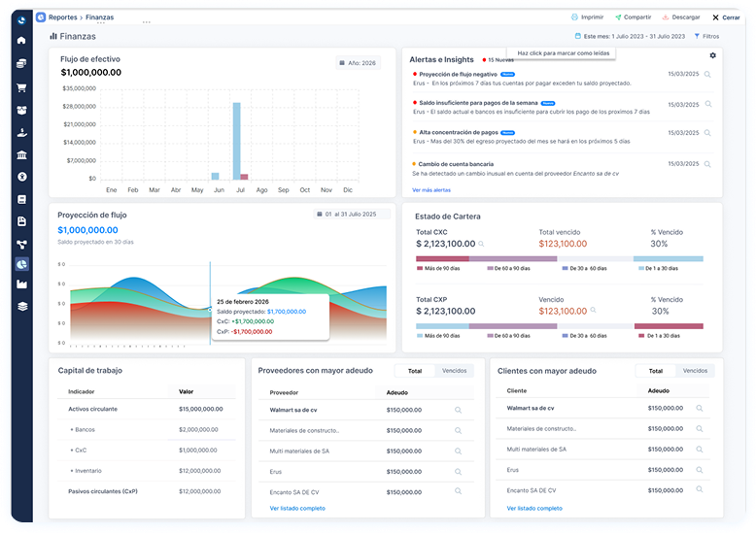The image size is (756, 534).
Task: Open the Este mes date range selector
Action: click(x=630, y=36)
